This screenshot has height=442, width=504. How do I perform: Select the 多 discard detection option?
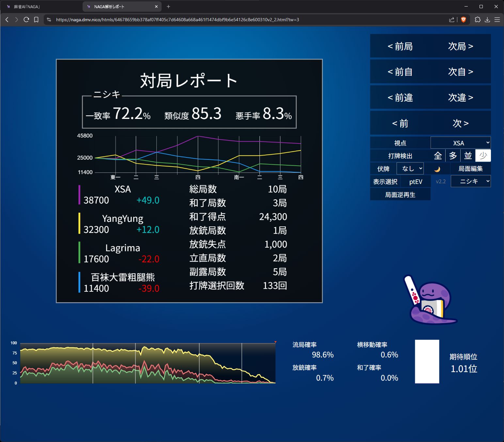pyautogui.click(x=453, y=156)
